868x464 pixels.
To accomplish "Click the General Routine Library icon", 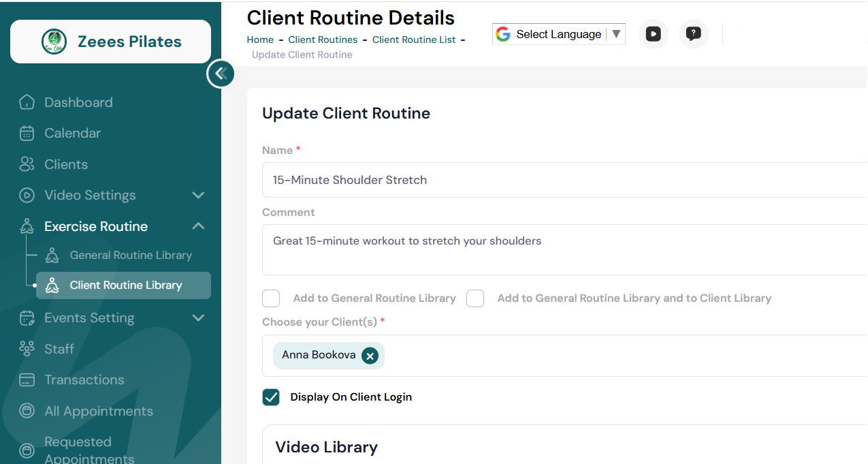I will point(52,255).
